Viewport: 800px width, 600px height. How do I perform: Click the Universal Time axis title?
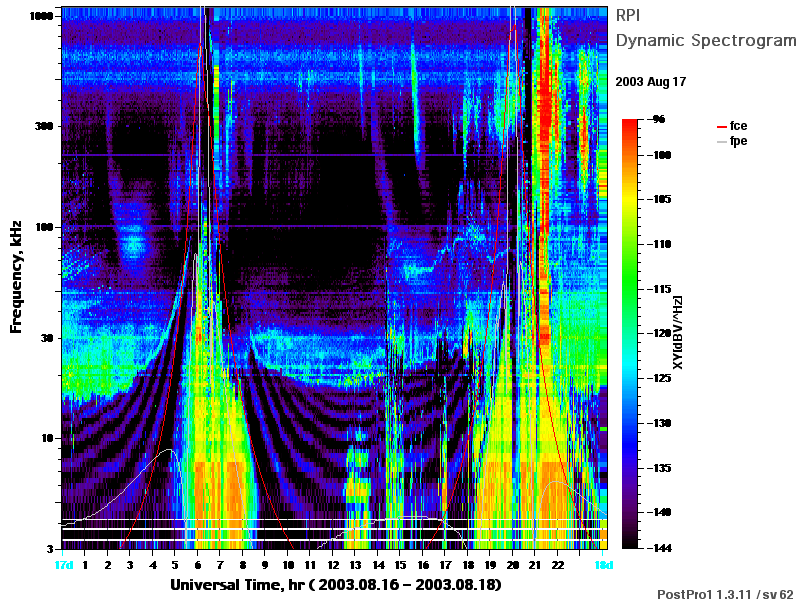coord(336,584)
